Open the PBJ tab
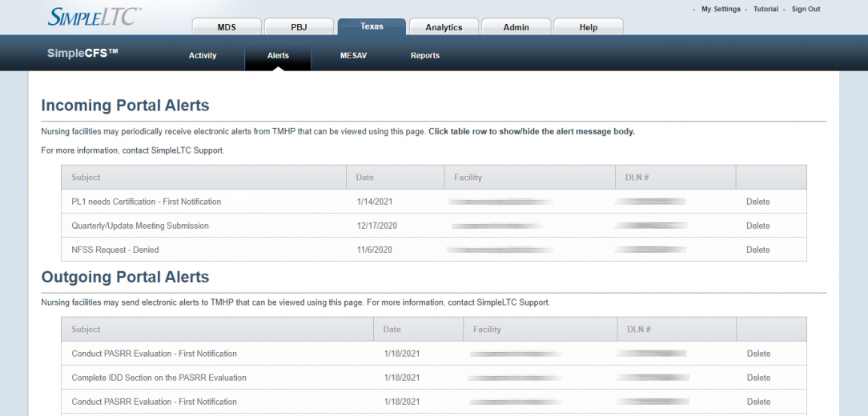This screenshot has height=416, width=868. pos(299,27)
